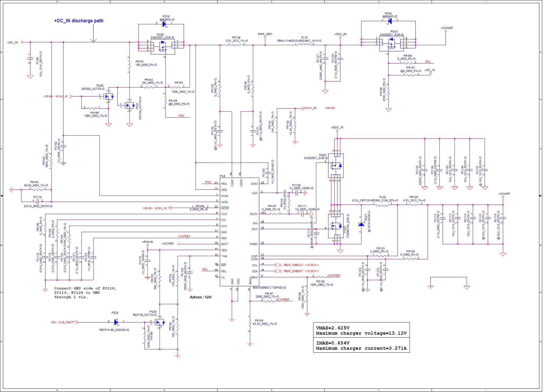Click the PR168 470K resistor symbol
The width and height of the screenshot is (546, 392).
388,91
